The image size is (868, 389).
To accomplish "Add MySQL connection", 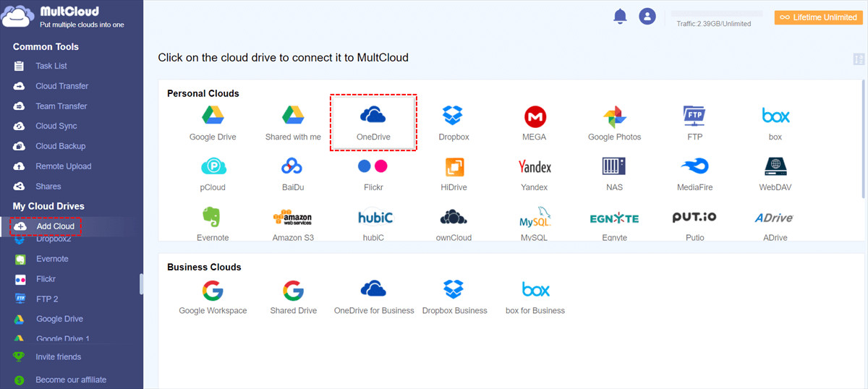I will tap(535, 224).
